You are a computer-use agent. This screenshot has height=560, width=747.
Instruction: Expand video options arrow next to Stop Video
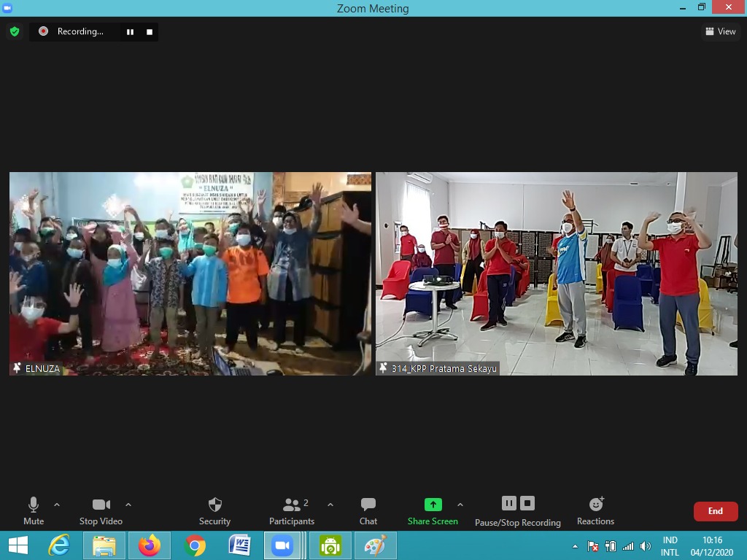pyautogui.click(x=128, y=505)
